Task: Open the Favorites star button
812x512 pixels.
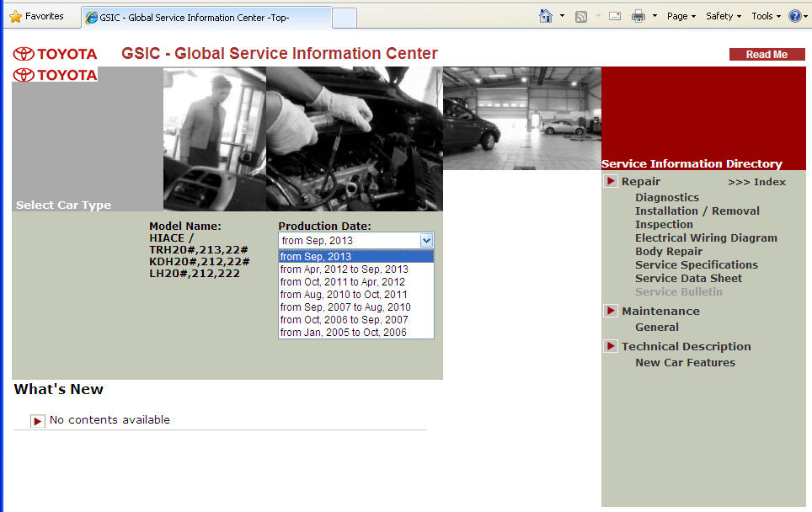Action: [x=37, y=16]
